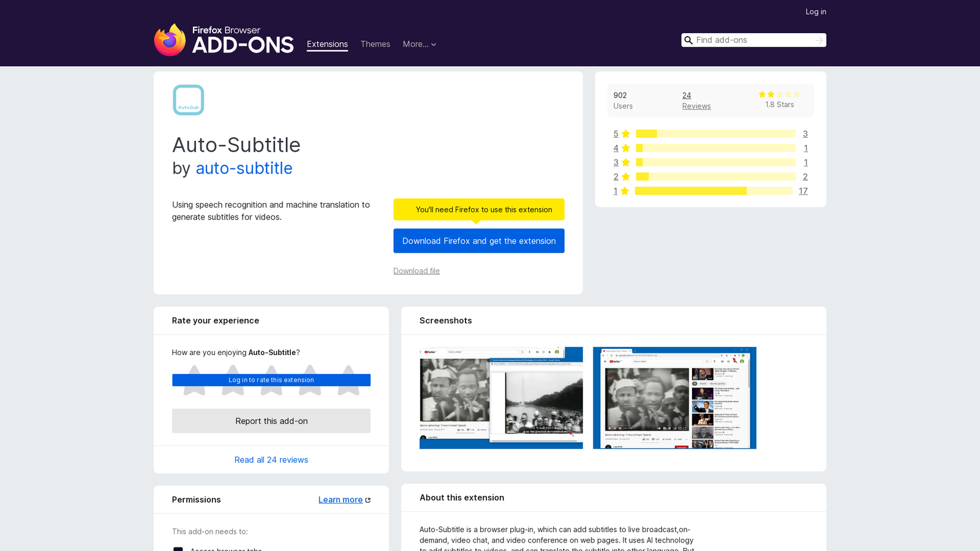The width and height of the screenshot is (980, 551).
Task: Open the 24 Reviews link
Action: 696,100
